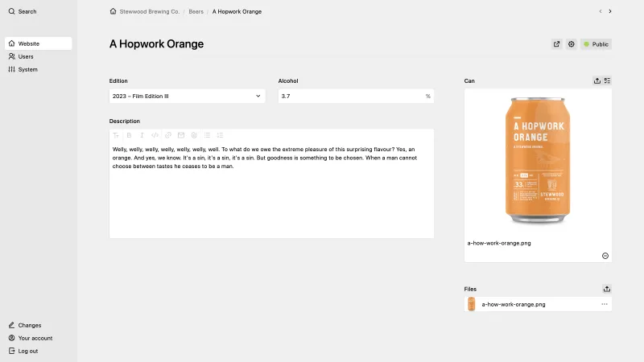644x362 pixels.
Task: Navigate to Stewwood Brewing Co. breadcrumb
Action: 150,11
